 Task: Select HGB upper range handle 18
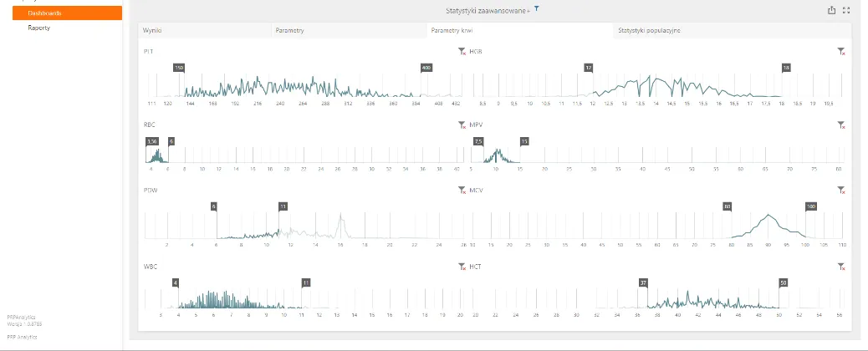(x=786, y=68)
